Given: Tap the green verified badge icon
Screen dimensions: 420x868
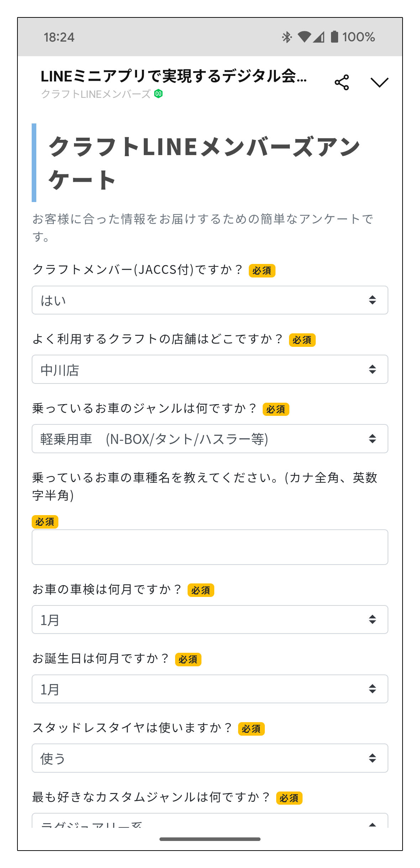Looking at the screenshot, I should click(x=158, y=94).
